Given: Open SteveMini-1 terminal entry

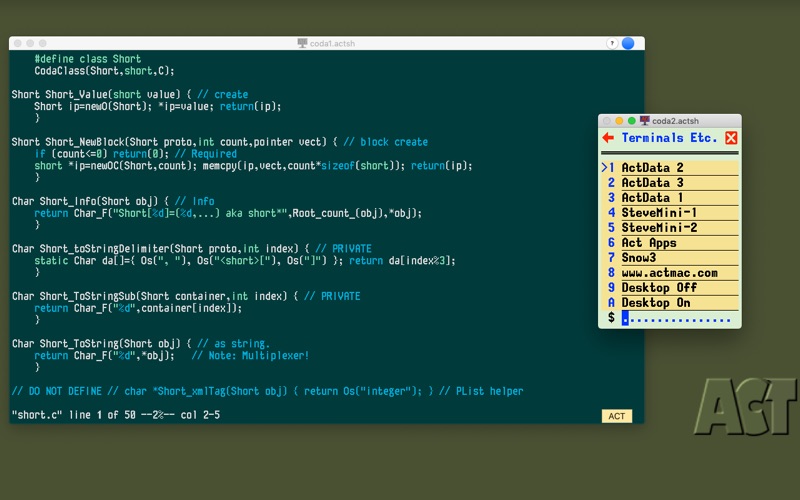Looking at the screenshot, I should pos(670,213).
